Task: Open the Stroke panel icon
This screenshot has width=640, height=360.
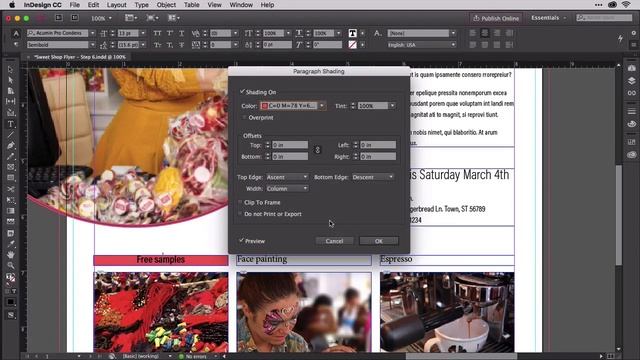Action: pyautogui.click(x=631, y=111)
